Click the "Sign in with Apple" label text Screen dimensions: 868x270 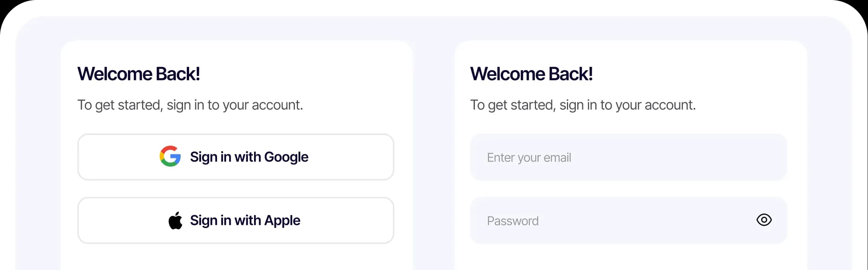pos(245,220)
